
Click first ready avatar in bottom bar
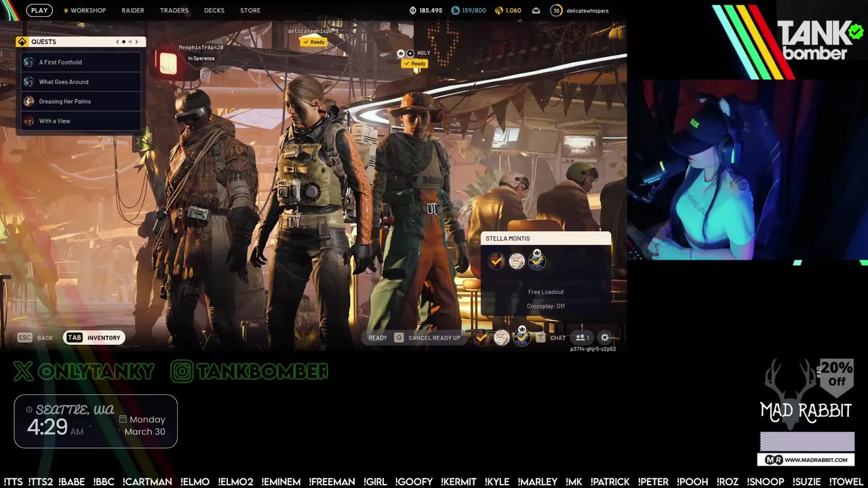click(481, 338)
